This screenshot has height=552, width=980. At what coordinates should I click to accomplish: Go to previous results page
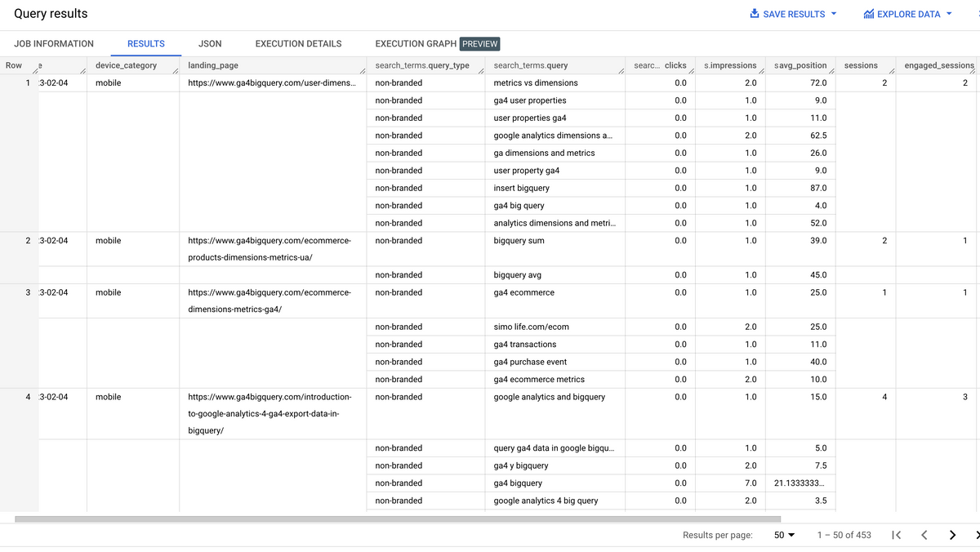point(924,535)
